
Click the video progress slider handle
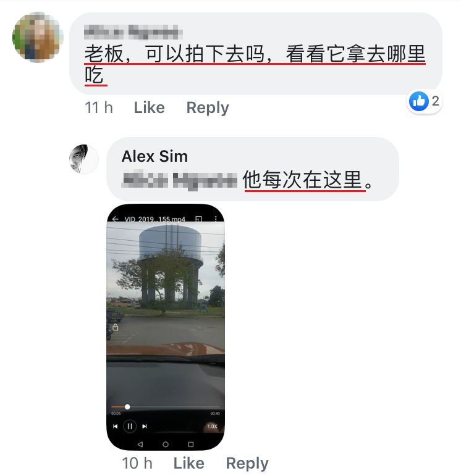point(127,407)
